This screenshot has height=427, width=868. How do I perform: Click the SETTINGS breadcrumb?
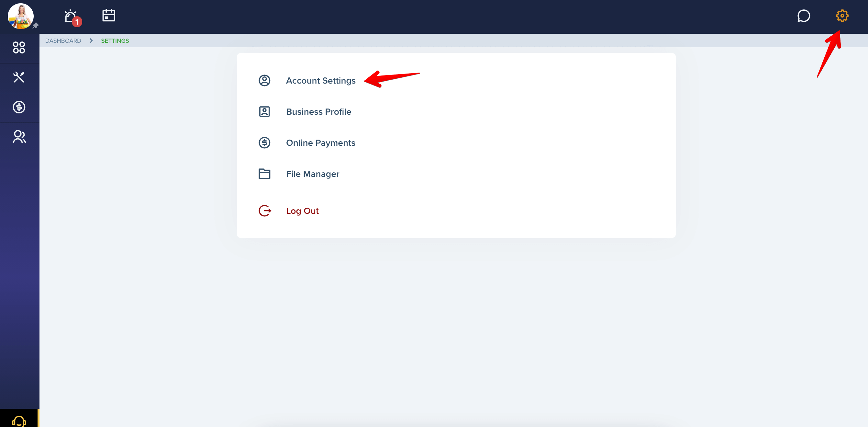coord(115,41)
